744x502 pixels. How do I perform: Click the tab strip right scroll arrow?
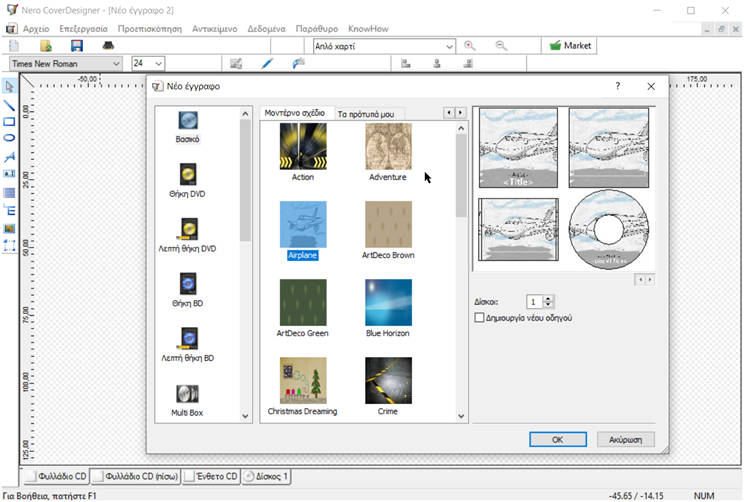460,113
